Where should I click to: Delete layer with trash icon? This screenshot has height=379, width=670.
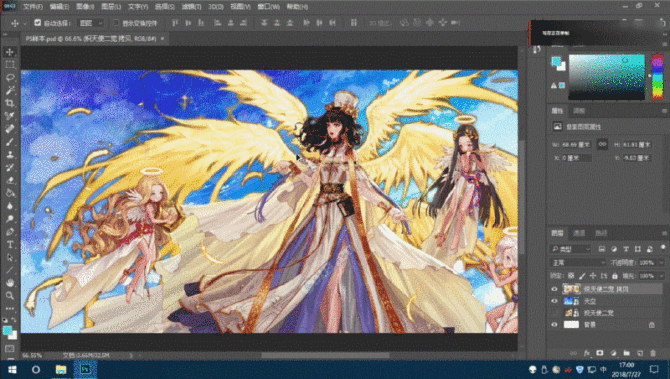[653, 353]
